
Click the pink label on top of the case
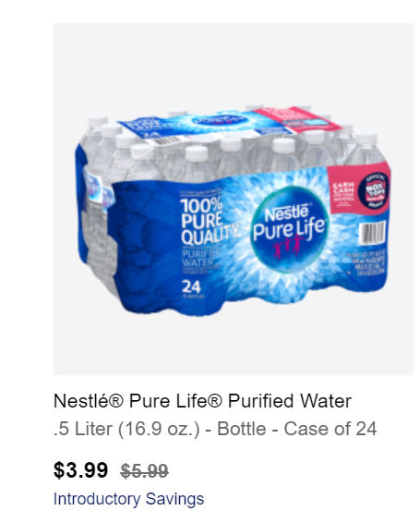[296, 120]
